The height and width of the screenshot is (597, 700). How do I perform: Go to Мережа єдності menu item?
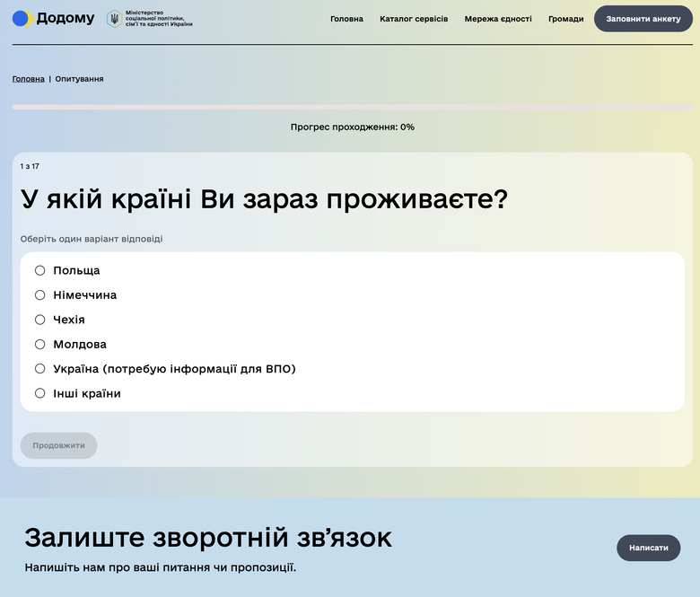tap(498, 19)
